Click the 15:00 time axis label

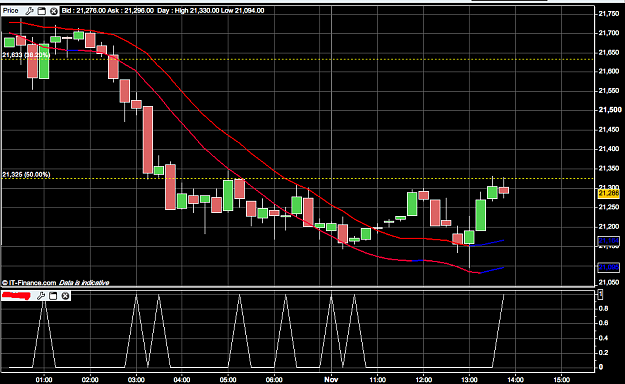pyautogui.click(x=562, y=380)
